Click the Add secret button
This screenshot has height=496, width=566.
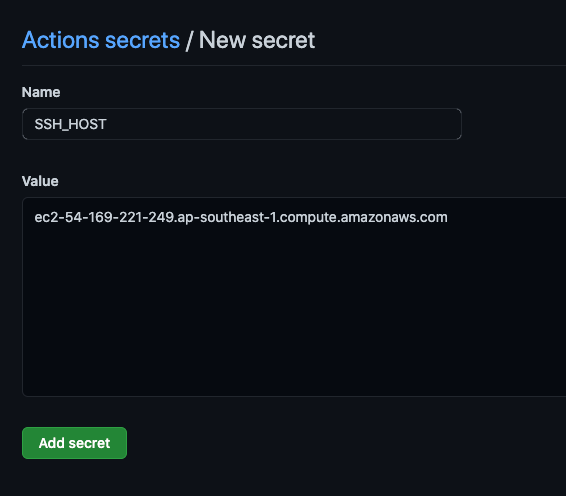74,443
